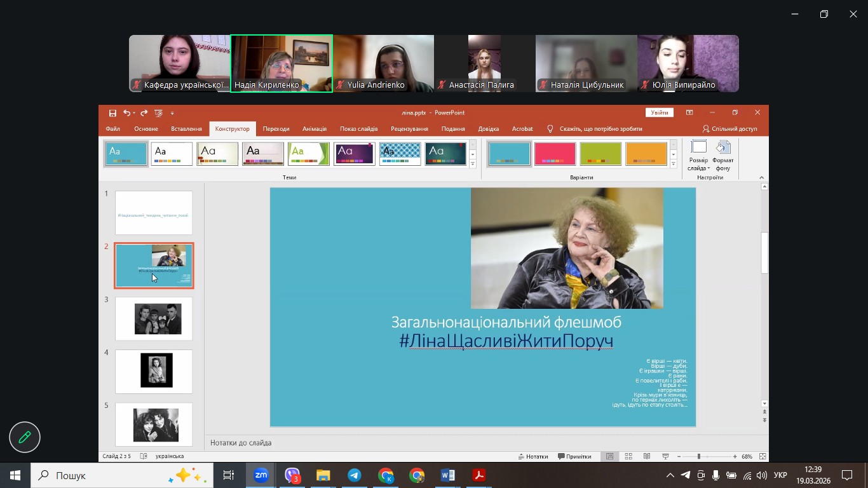Viewport: 868px width, 488px height.
Task: Click the fit slide to window icon
Action: (x=763, y=456)
